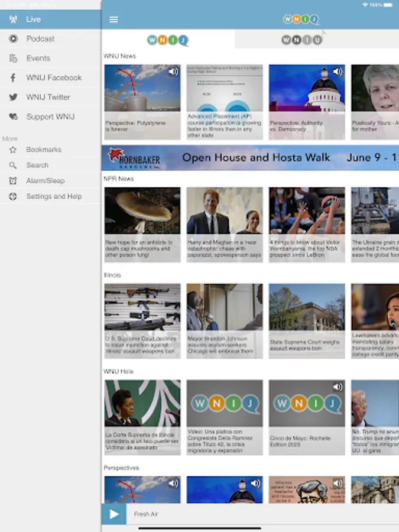Click the Support WNIJ heart icon

coord(13,116)
